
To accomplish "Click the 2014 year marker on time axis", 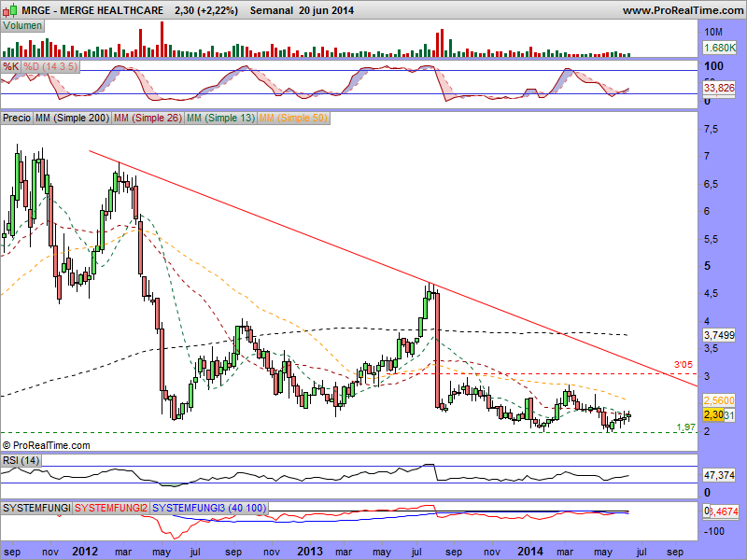I will [x=530, y=552].
